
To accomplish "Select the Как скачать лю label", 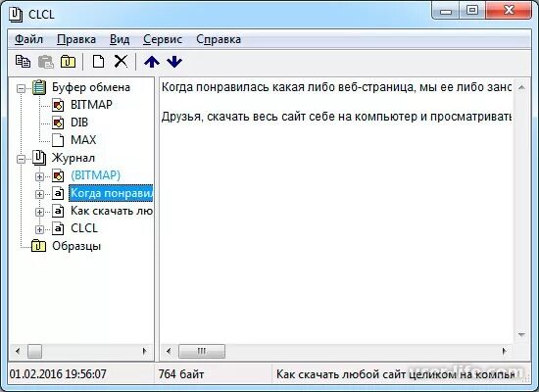I will (112, 211).
